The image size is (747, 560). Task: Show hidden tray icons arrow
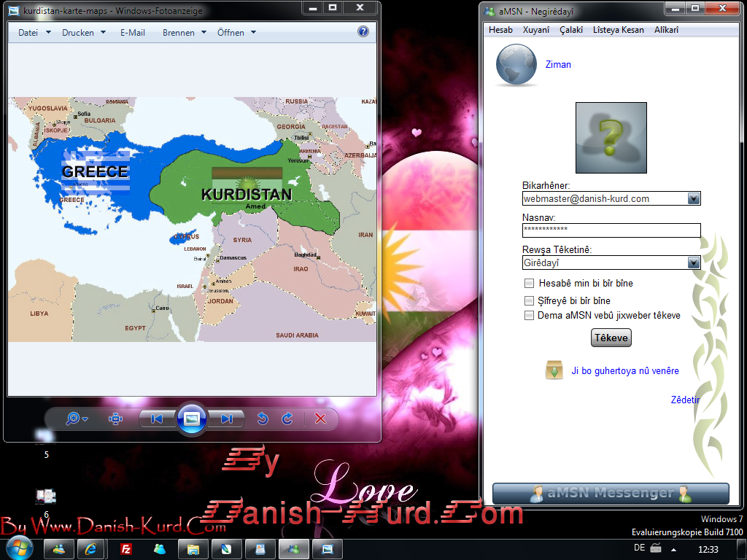coord(673,549)
